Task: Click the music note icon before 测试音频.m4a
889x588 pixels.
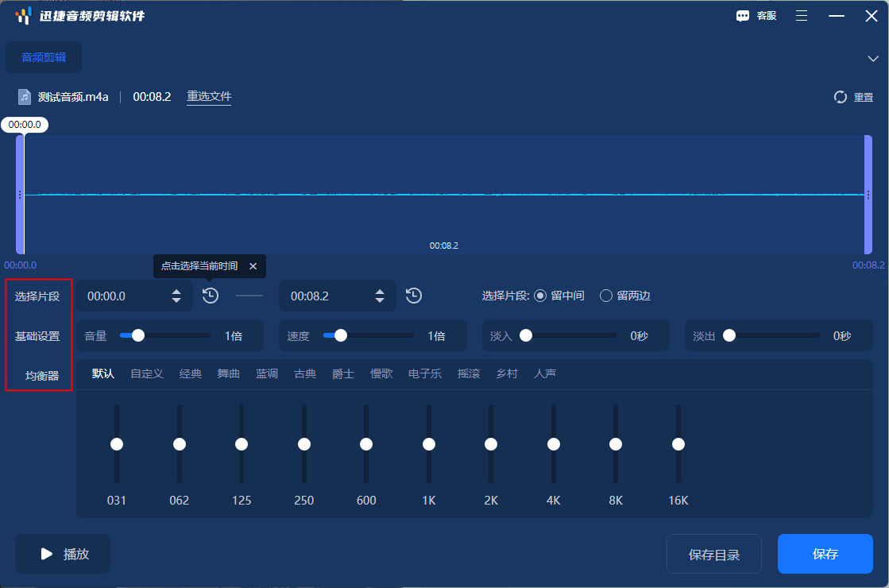Action: coord(23,96)
